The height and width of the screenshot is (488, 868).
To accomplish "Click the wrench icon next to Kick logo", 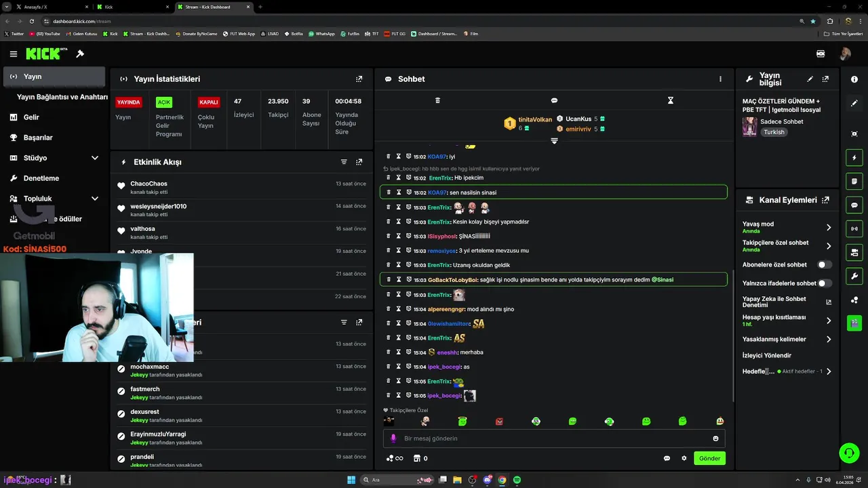I will (x=80, y=54).
